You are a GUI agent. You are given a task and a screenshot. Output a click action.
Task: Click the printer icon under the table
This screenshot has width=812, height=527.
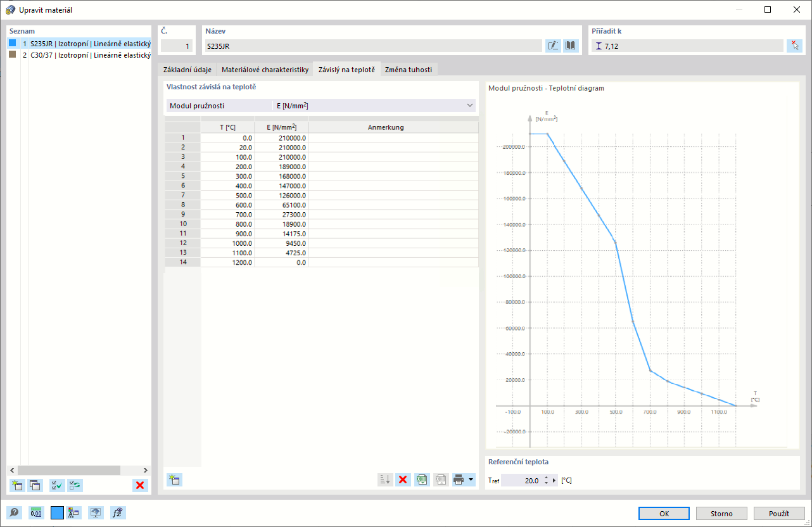tap(459, 479)
